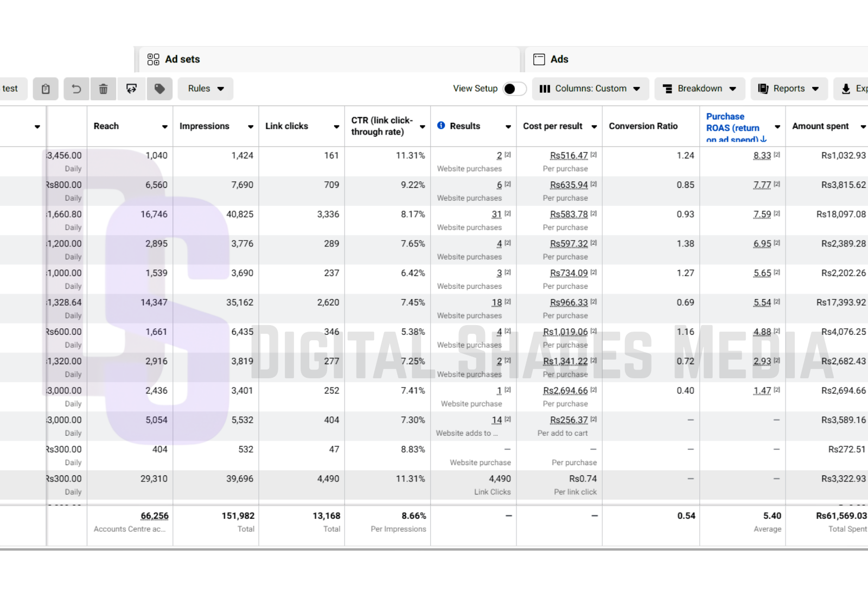Image resolution: width=868 pixels, height=597 pixels.
Task: Toggle the View Setup switch
Action: (514, 89)
